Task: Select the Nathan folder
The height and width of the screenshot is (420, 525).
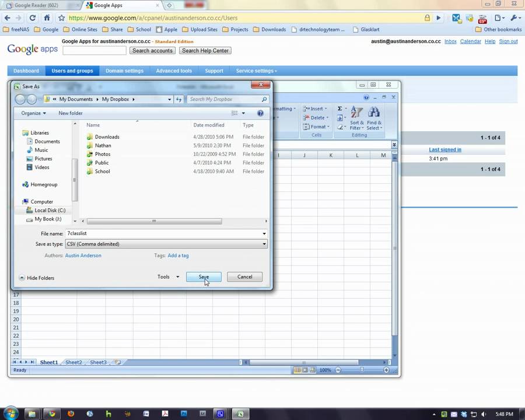Action: 103,145
